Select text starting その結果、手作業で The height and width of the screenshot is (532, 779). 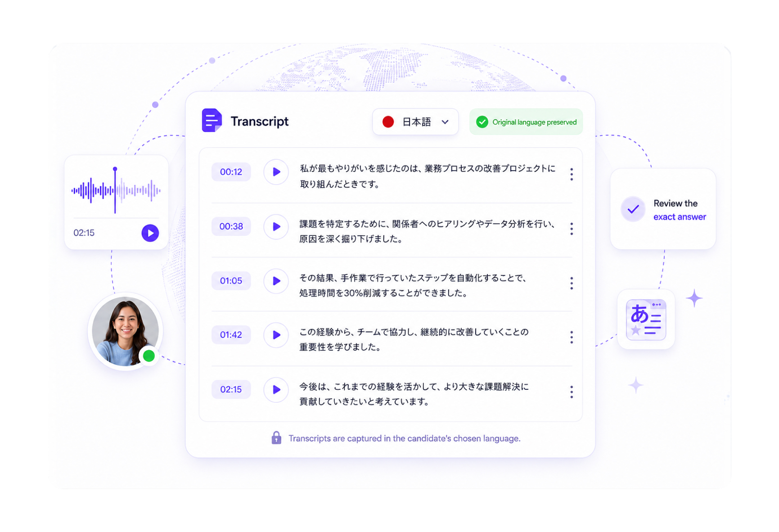413,285
